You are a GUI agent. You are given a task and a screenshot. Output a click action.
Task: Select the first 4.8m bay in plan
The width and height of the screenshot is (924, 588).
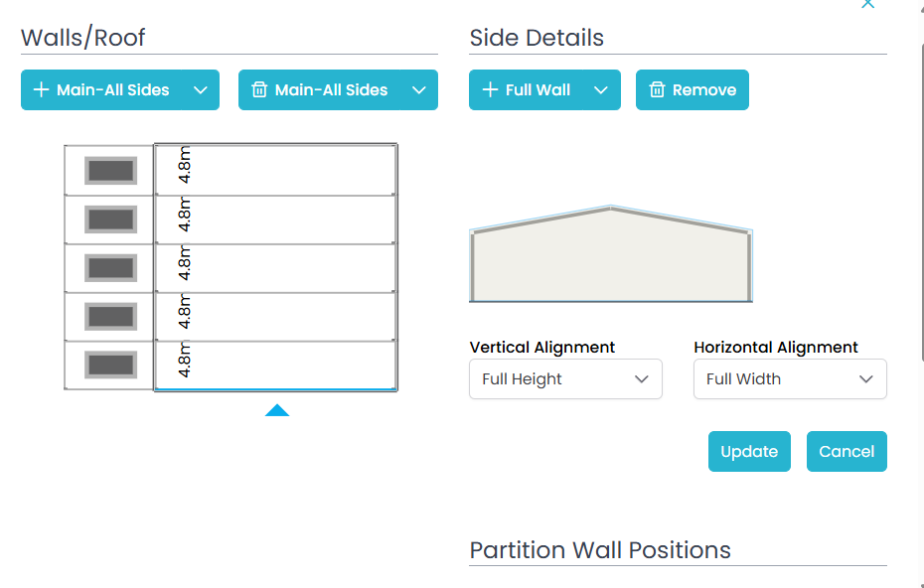click(x=276, y=170)
